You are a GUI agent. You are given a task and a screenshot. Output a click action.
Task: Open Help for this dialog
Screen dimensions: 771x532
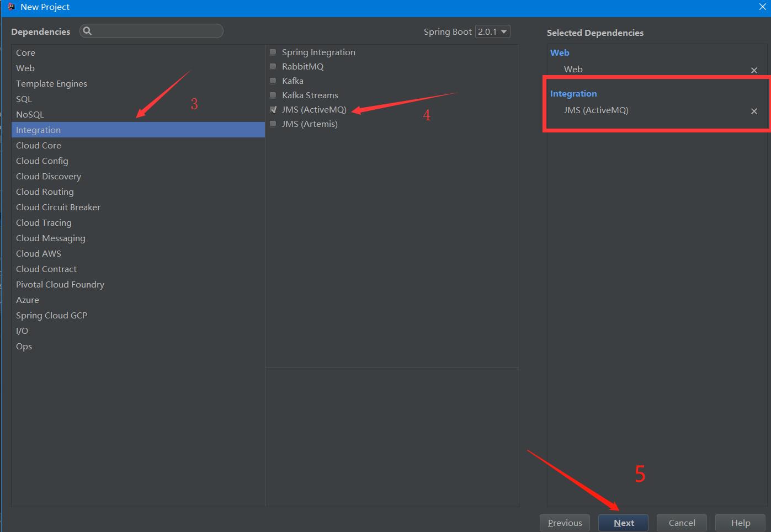pos(740,523)
